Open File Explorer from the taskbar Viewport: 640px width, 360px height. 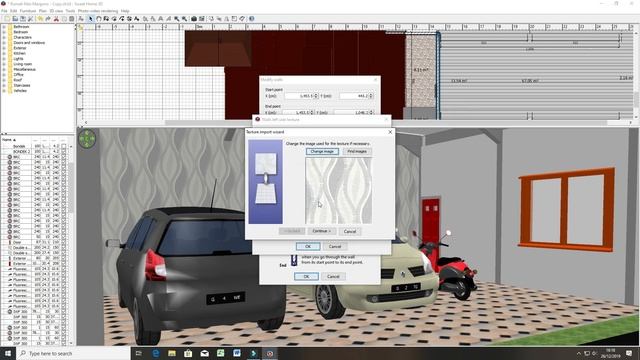pos(172,353)
